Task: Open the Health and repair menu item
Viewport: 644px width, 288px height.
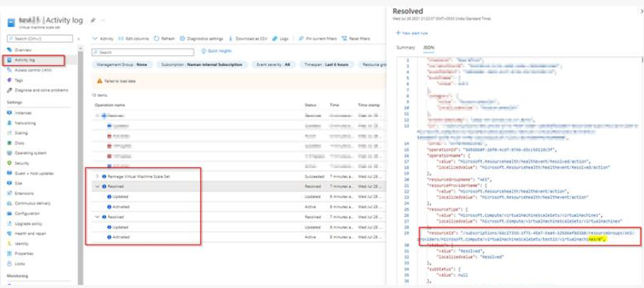Action: click(x=31, y=234)
